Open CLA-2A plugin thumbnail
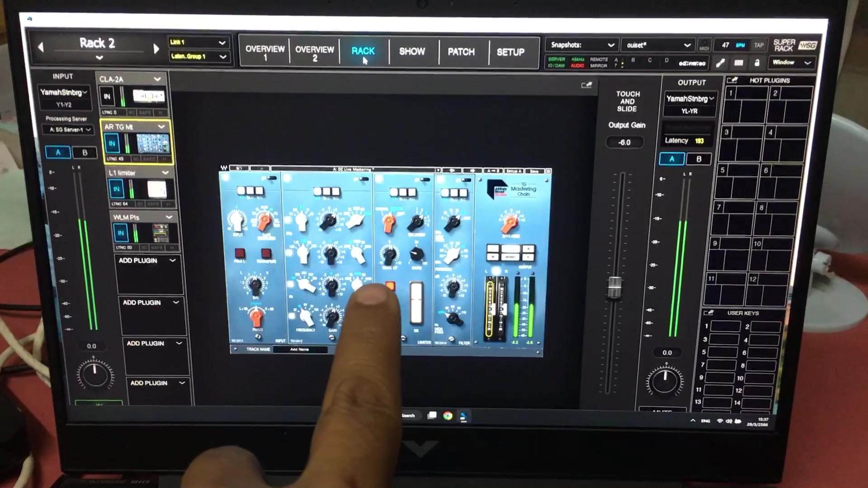The width and height of the screenshot is (868, 488). [149, 96]
